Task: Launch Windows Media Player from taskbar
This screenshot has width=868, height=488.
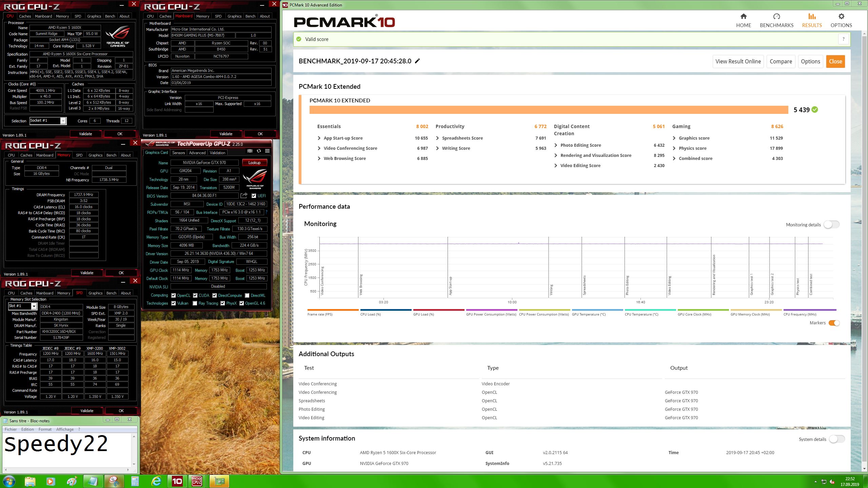Action: [50, 481]
